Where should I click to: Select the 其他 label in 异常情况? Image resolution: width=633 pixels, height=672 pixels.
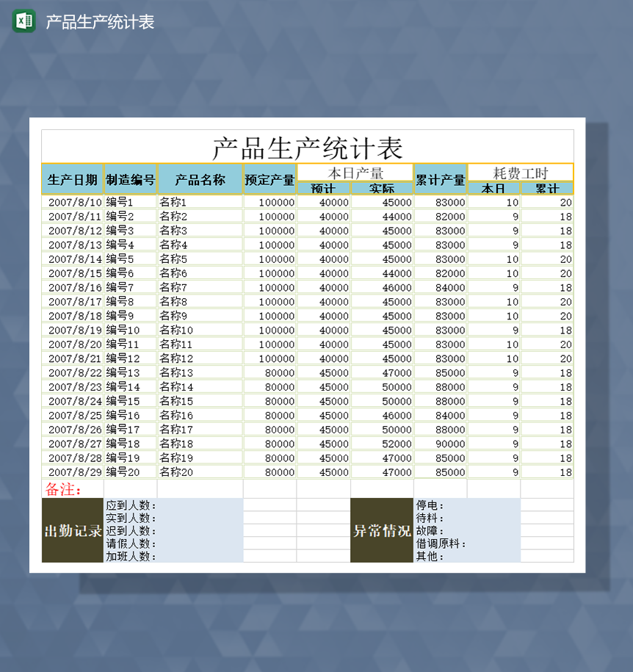click(429, 557)
